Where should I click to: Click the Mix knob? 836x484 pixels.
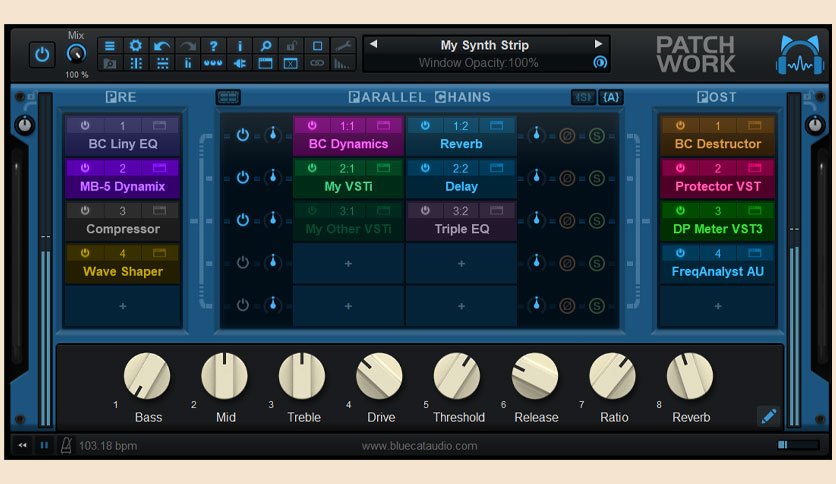pyautogui.click(x=76, y=54)
